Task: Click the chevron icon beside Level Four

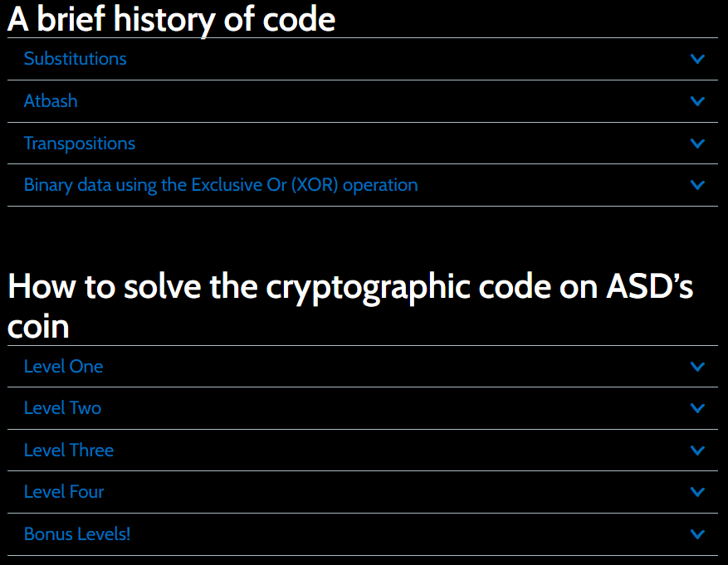Action: point(697,492)
